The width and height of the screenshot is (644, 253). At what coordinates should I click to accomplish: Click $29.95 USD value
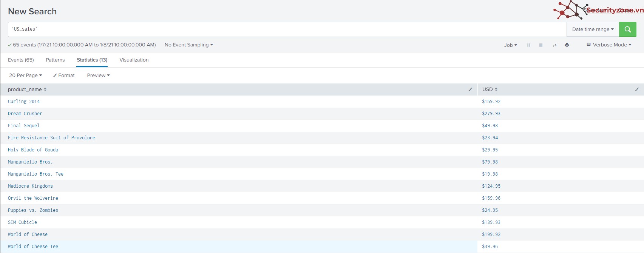click(x=490, y=150)
